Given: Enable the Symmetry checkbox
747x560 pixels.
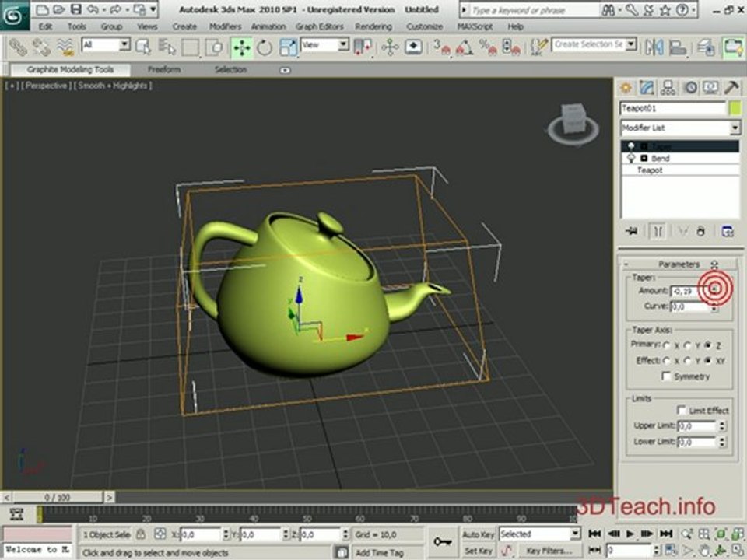Looking at the screenshot, I should [x=667, y=376].
